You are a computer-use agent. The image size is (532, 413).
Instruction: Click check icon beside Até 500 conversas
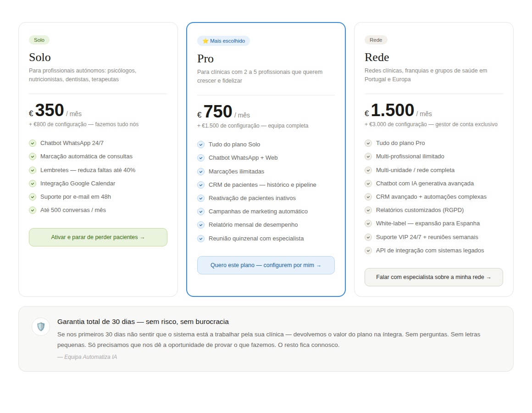coord(33,210)
